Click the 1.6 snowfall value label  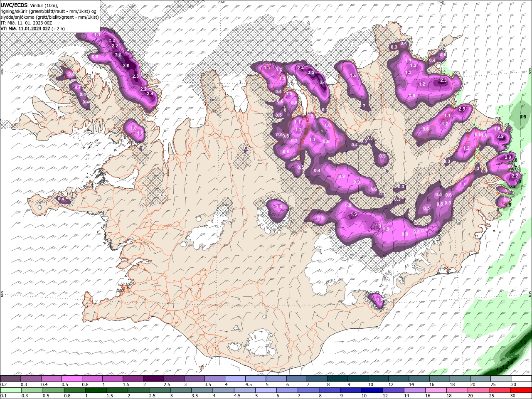click(x=353, y=75)
